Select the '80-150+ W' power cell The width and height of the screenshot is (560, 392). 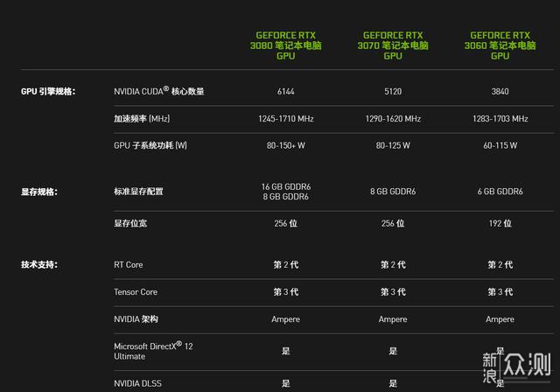tap(286, 145)
